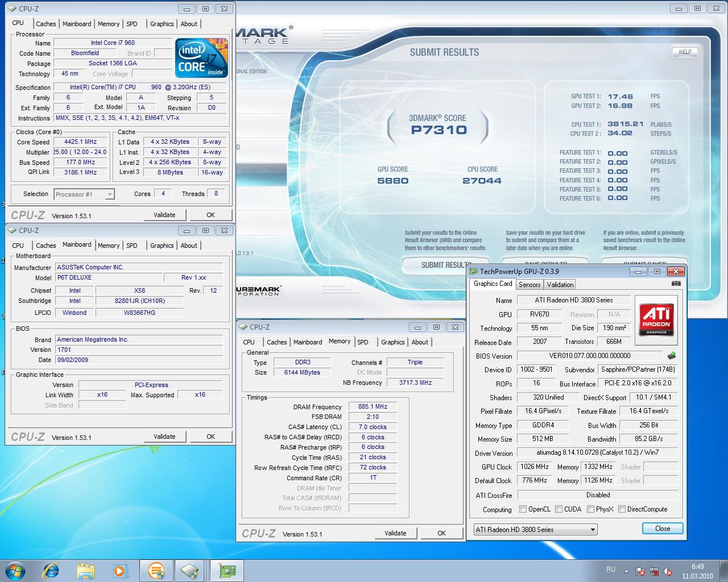This screenshot has height=582, width=728.
Task: Open CPU tab in Memory CPU-Z window
Action: (249, 342)
